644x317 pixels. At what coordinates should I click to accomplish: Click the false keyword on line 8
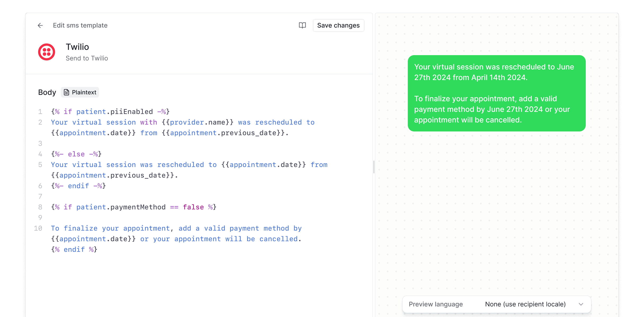(193, 207)
